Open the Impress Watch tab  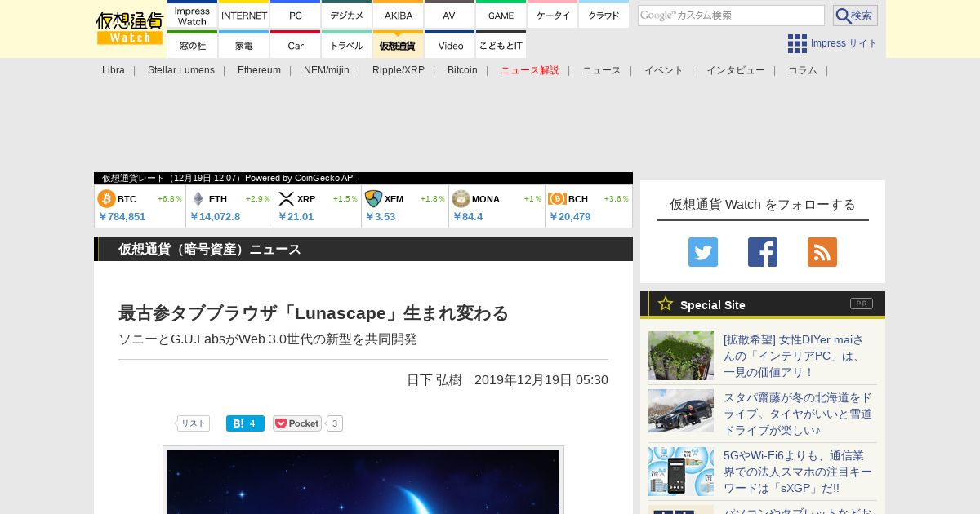tap(192, 16)
